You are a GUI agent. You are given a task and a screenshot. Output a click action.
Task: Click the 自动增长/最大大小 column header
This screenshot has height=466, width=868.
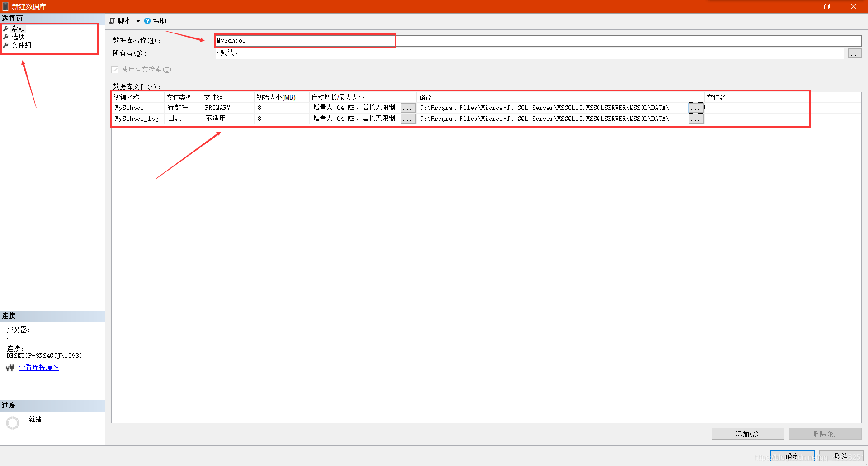click(x=363, y=97)
